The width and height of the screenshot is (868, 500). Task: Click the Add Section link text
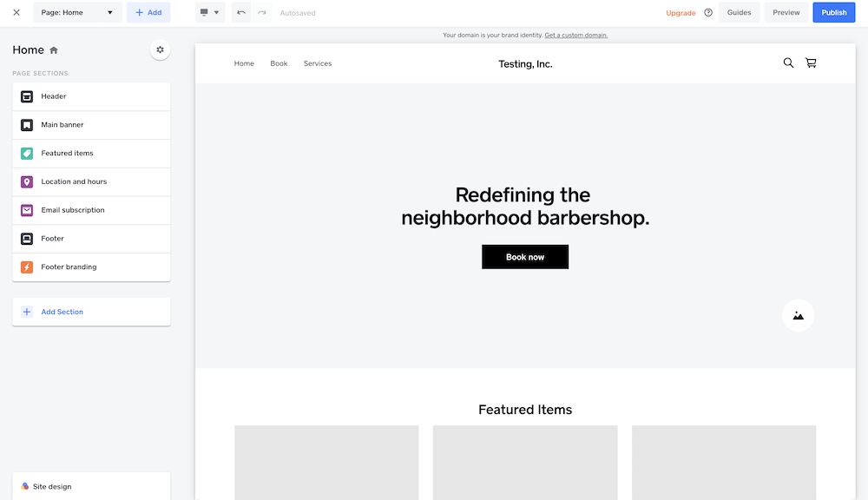tap(62, 312)
